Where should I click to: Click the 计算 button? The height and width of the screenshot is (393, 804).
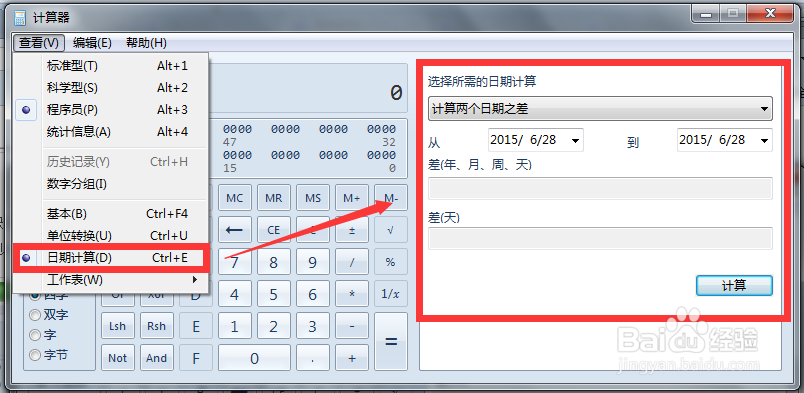pyautogui.click(x=734, y=285)
